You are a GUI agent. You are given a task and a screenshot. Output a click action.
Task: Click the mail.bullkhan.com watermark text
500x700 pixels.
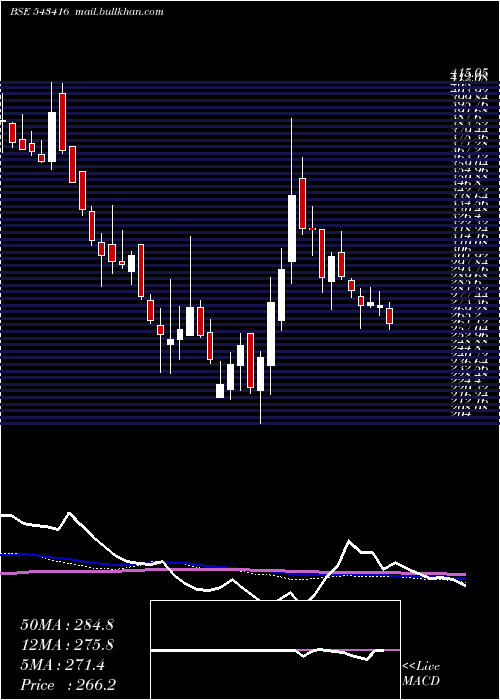118,12
